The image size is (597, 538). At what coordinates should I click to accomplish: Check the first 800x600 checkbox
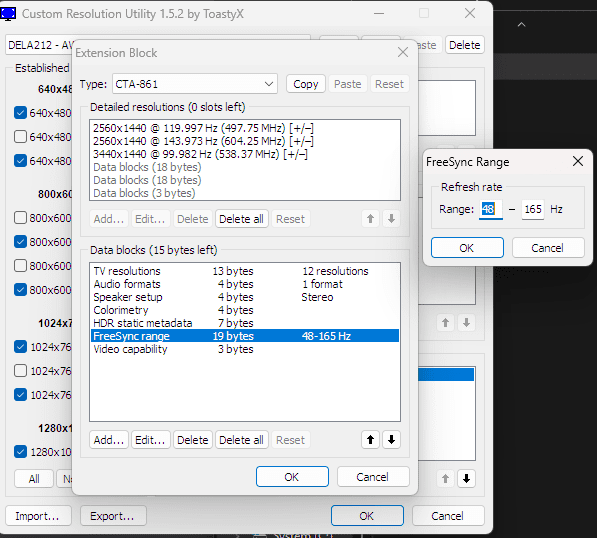pos(20,218)
